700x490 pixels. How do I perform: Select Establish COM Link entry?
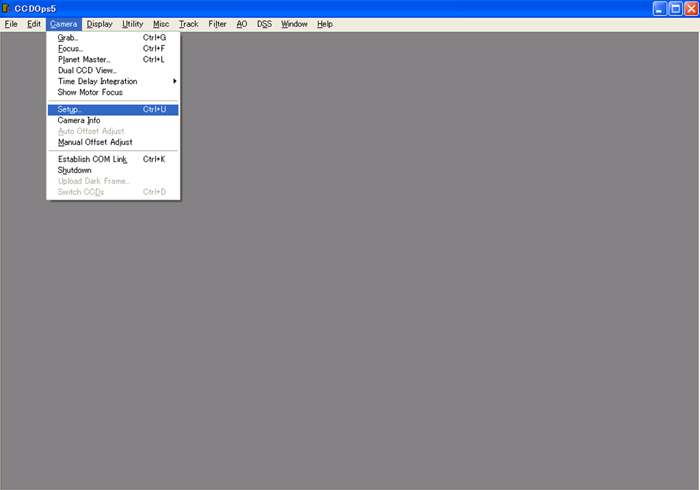tap(113, 159)
